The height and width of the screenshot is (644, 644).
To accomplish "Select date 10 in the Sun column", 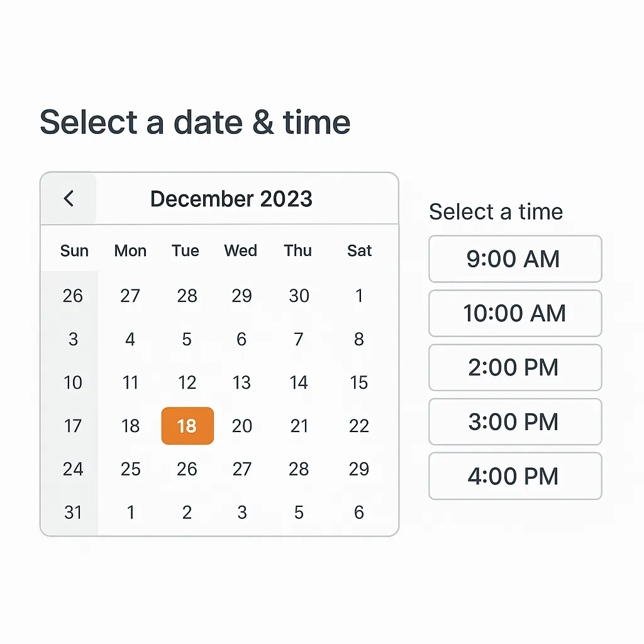I will [73, 382].
